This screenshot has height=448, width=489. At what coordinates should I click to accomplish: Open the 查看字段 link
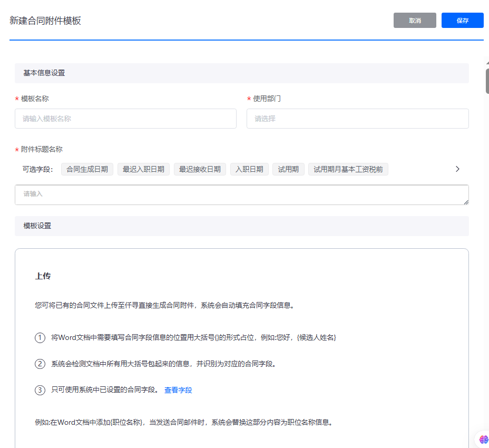click(178, 390)
